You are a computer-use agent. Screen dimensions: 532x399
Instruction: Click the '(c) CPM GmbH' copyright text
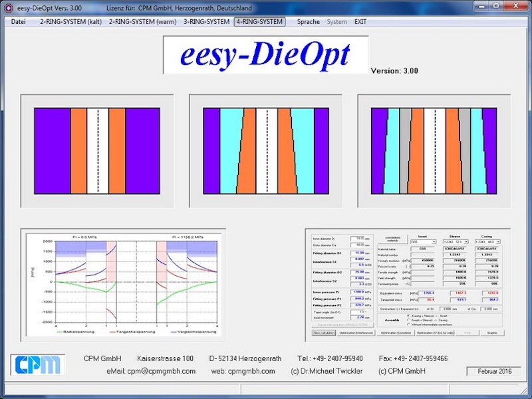tap(402, 371)
